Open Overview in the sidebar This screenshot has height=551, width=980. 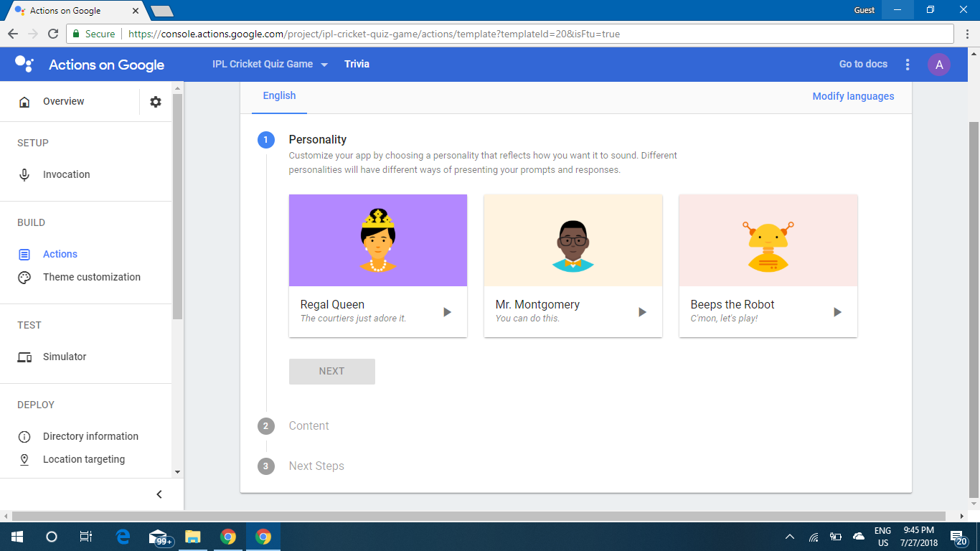coord(63,102)
